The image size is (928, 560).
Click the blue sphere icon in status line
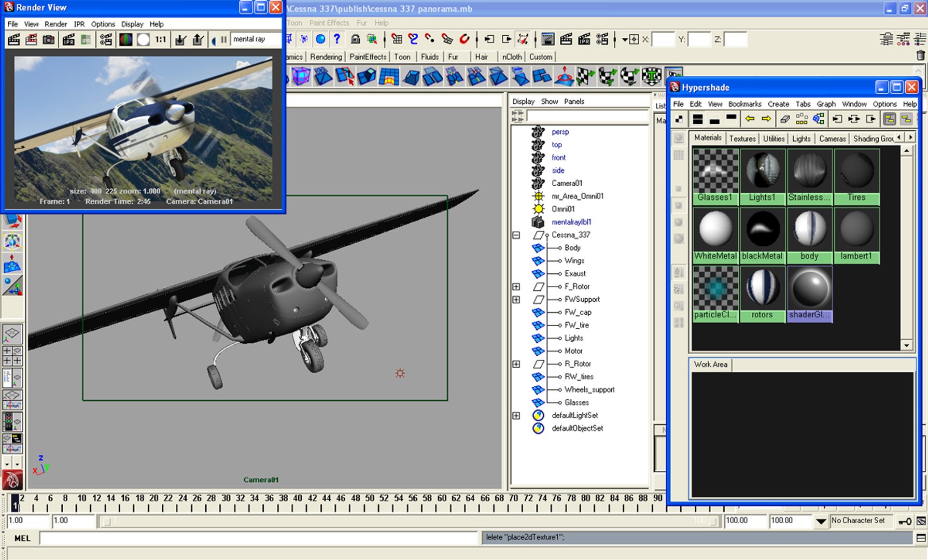tap(320, 39)
